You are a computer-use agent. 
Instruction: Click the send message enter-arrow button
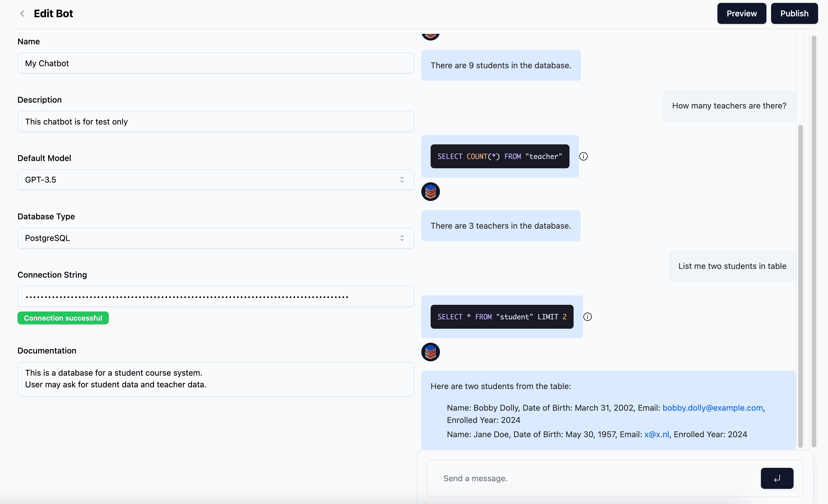pyautogui.click(x=777, y=478)
